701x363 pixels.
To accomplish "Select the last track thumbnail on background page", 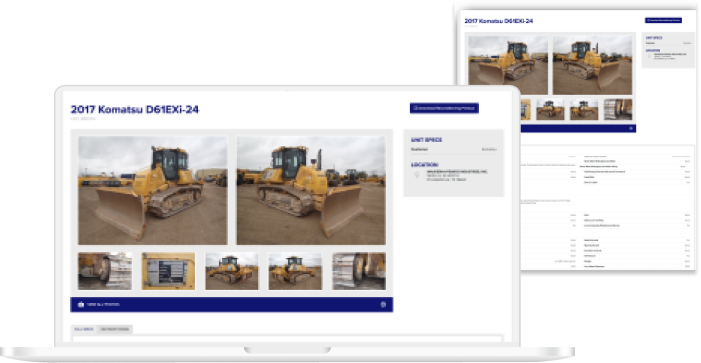I will point(618,110).
